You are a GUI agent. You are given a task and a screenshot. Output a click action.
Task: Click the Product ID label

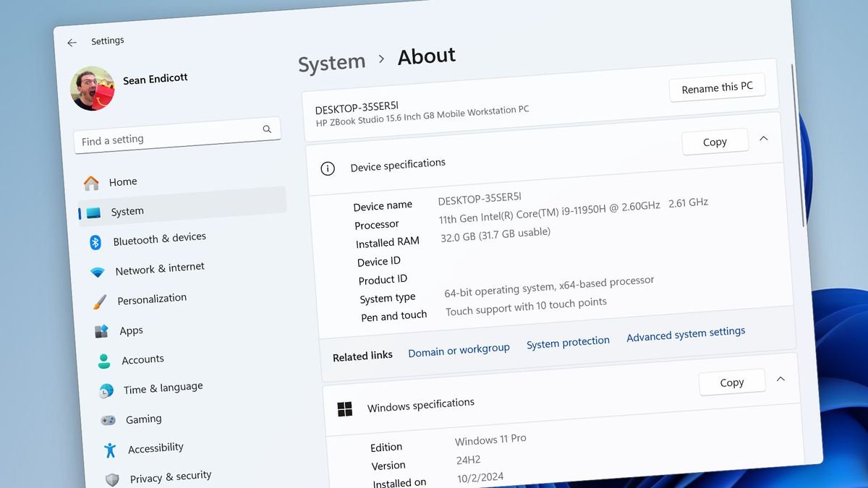tap(383, 280)
